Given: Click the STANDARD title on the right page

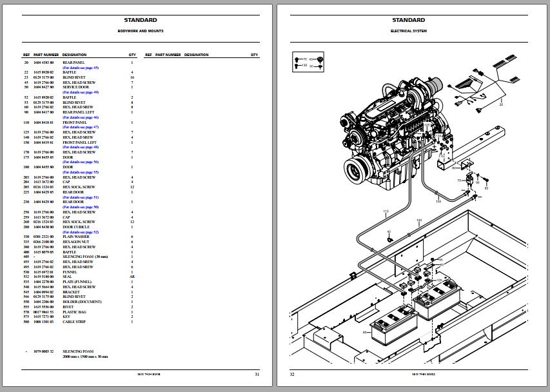Looking at the screenshot, I should coord(409,21).
